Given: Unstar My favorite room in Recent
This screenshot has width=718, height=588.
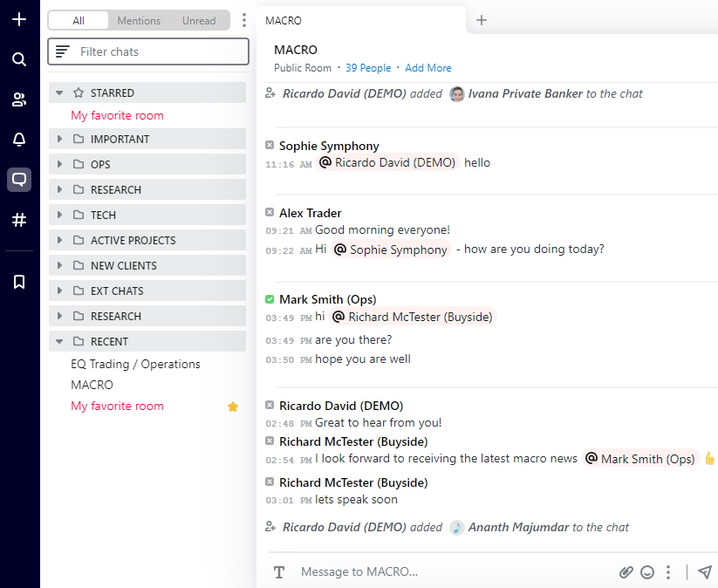Looking at the screenshot, I should point(233,407).
